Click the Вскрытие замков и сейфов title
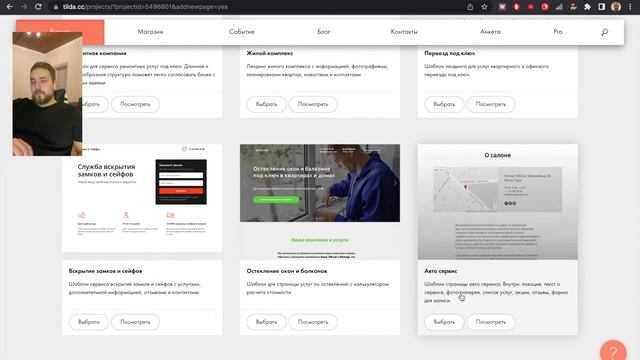This screenshot has height=360, width=640. (x=105, y=271)
